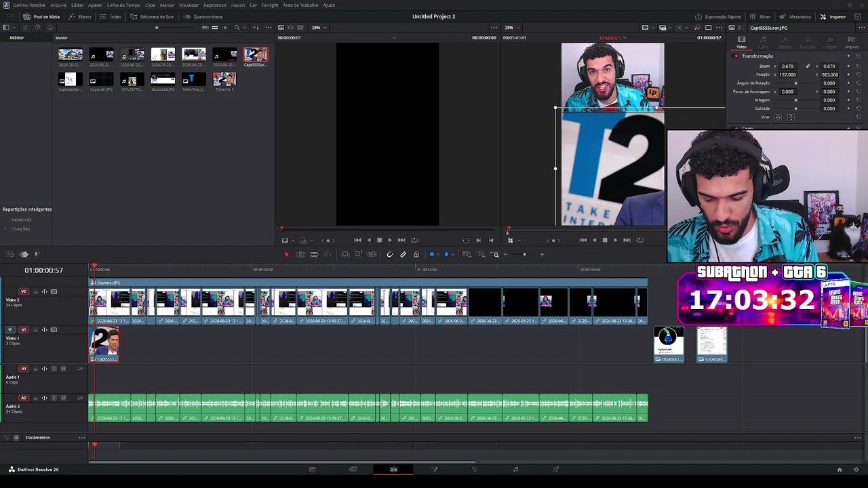
Task: Adjust media pool thumbnail size slider
Action: [x=157, y=28]
